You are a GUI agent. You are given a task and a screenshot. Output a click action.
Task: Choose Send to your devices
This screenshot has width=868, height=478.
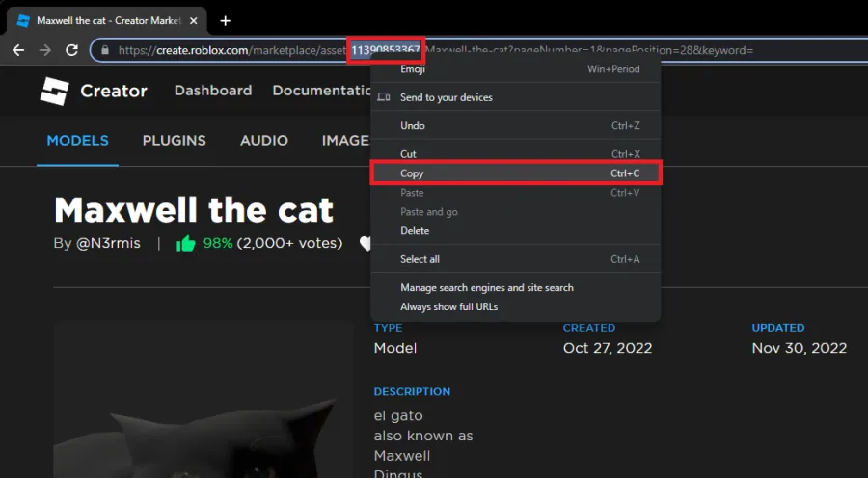(515, 97)
